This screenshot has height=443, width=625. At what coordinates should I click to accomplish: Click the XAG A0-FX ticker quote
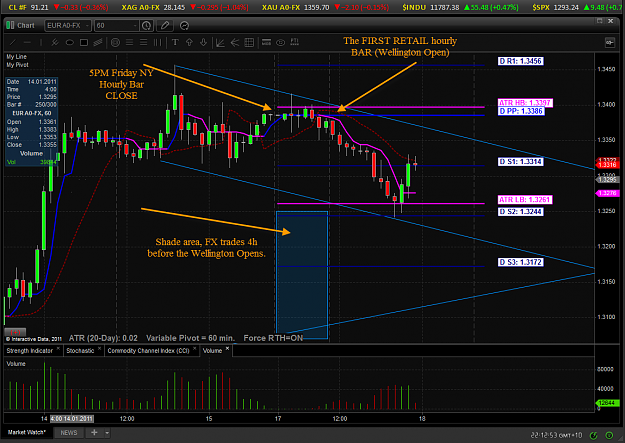185,7
